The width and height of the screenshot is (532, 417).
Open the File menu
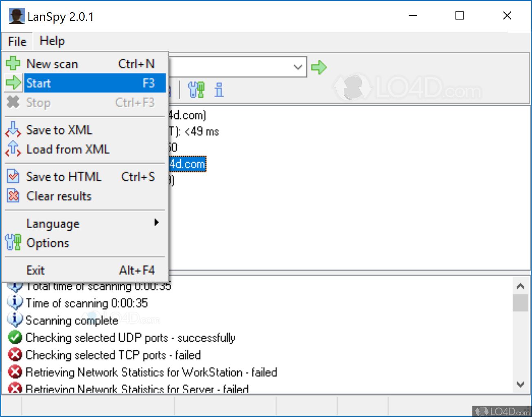pos(17,41)
